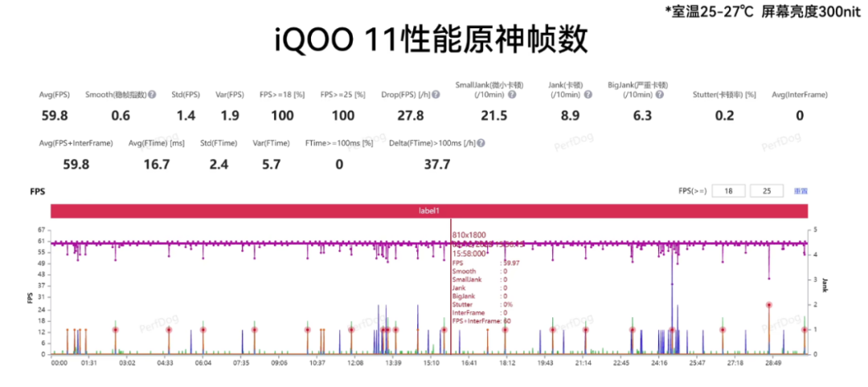Click the jank marker at value 2 near 28:49

coord(769,304)
